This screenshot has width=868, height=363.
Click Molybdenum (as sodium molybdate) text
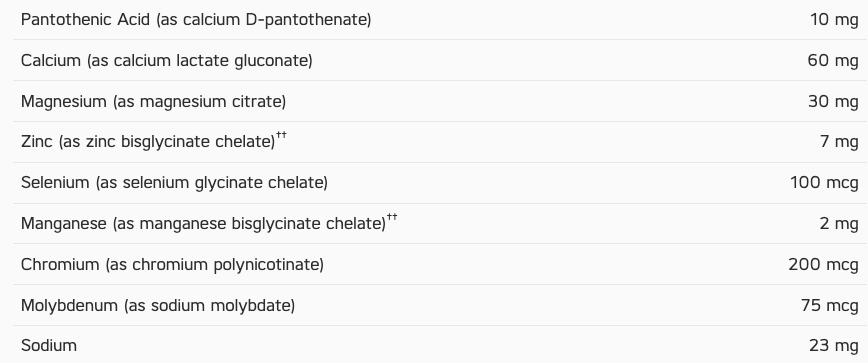[158, 305]
